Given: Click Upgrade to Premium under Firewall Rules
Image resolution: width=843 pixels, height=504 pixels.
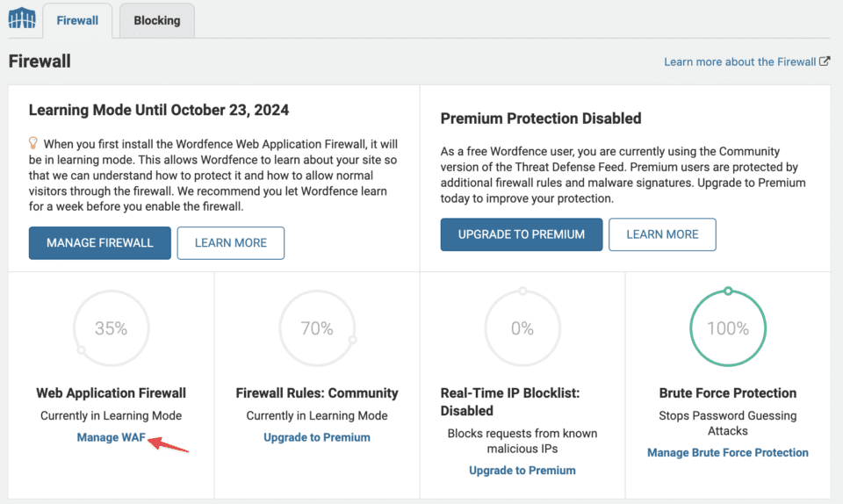Looking at the screenshot, I should pos(317,437).
